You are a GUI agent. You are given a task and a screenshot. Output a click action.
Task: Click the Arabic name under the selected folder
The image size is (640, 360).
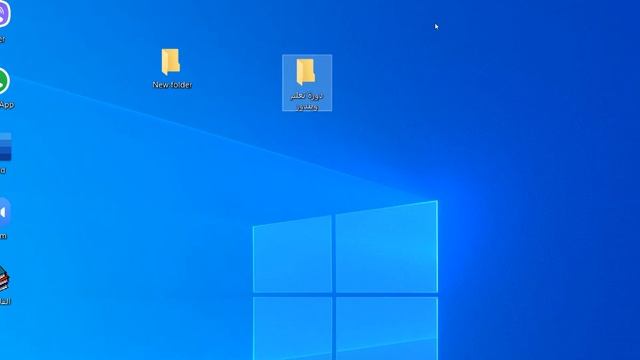pyautogui.click(x=307, y=101)
